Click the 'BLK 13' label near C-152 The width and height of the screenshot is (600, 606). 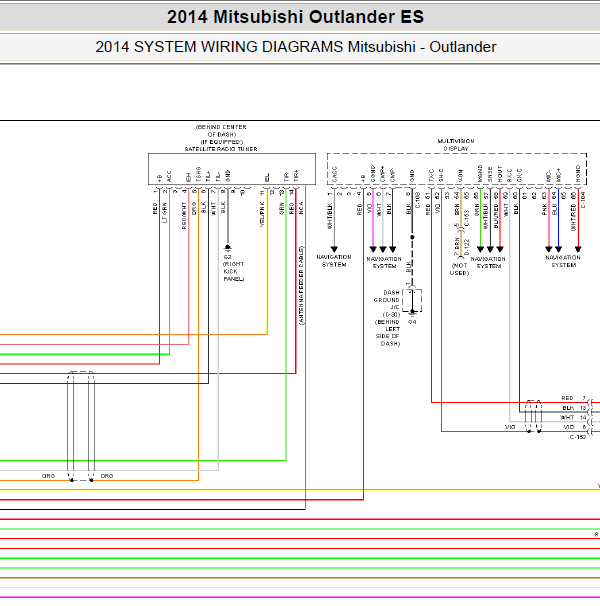pyautogui.click(x=574, y=408)
